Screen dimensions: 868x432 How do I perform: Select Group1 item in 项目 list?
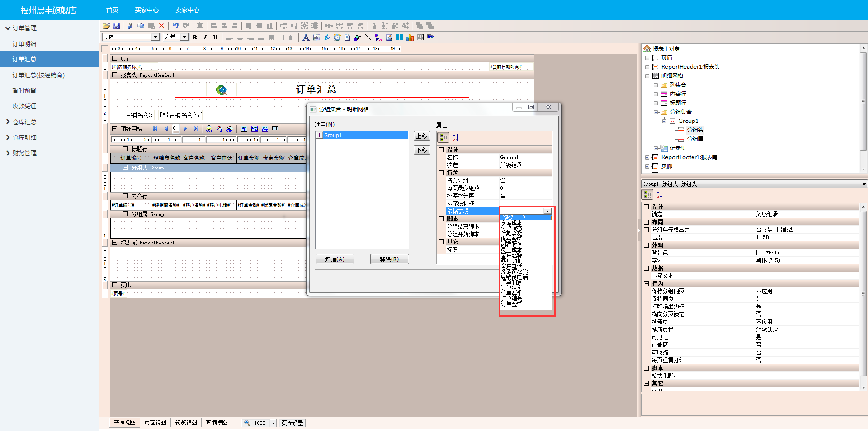[362, 135]
